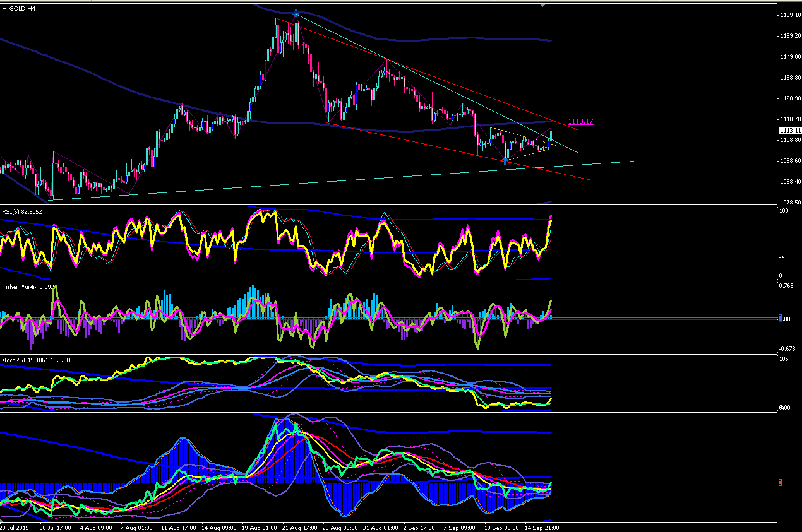Click the 1098.60 price axis value
This screenshot has width=802, height=532.
[x=789, y=160]
